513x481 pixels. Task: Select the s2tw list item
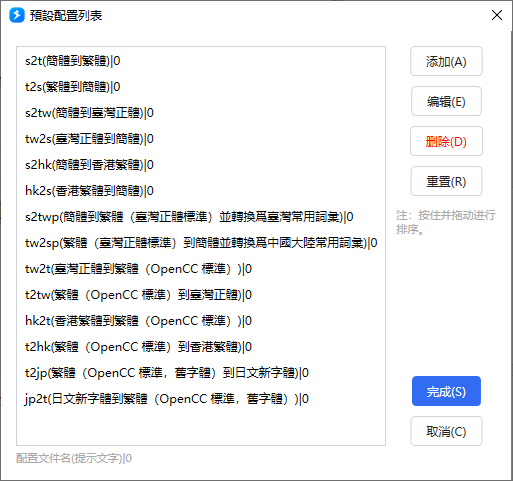tap(201, 113)
